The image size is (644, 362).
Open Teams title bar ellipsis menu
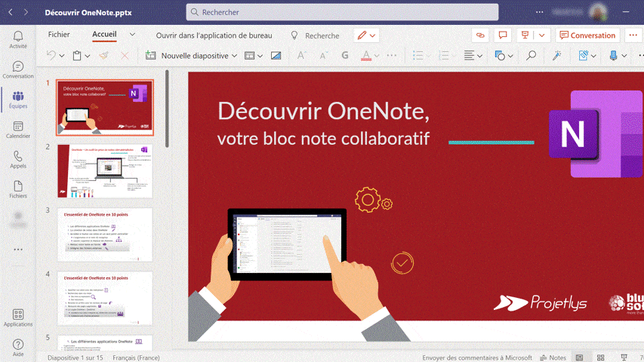540,12
